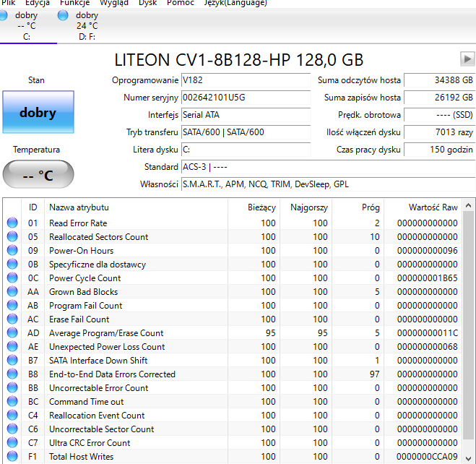Click the serial number field 002642101U5G

click(246, 98)
